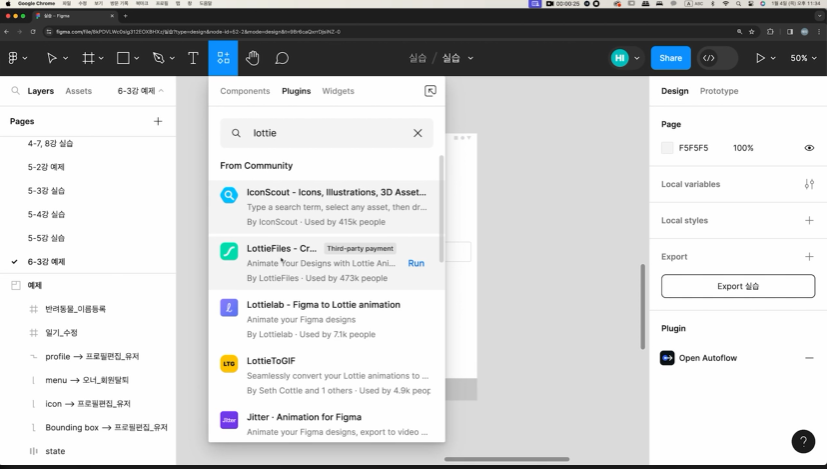This screenshot has width=827, height=469.
Task: Expand Frame tool options arrow
Action: (x=101, y=58)
